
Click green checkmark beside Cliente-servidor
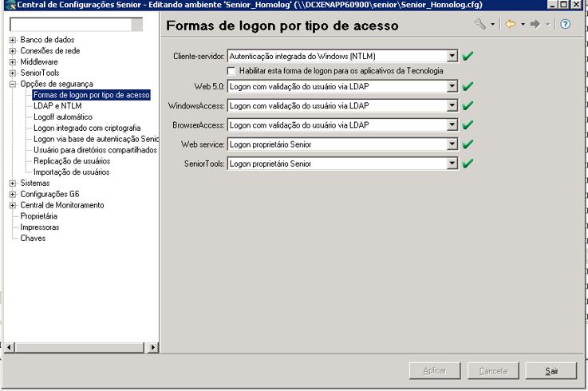[468, 57]
